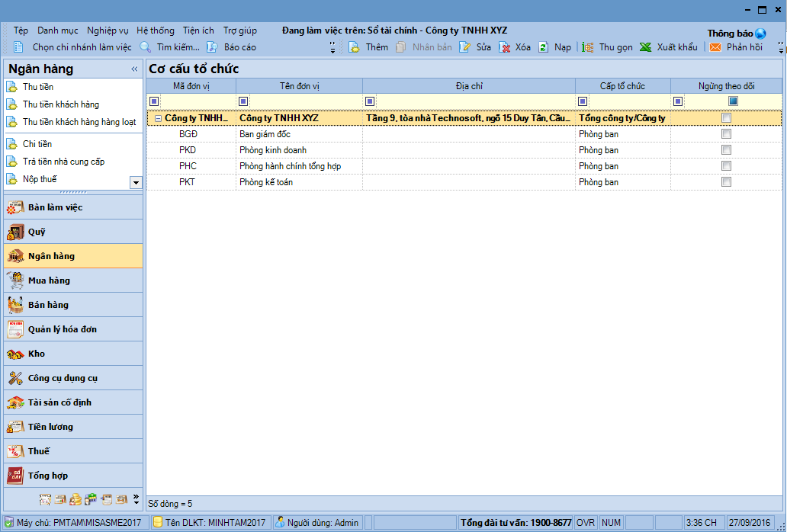Click the Thêm (Add) toolbar icon
Screen dimensions: 787x532
tap(355, 47)
